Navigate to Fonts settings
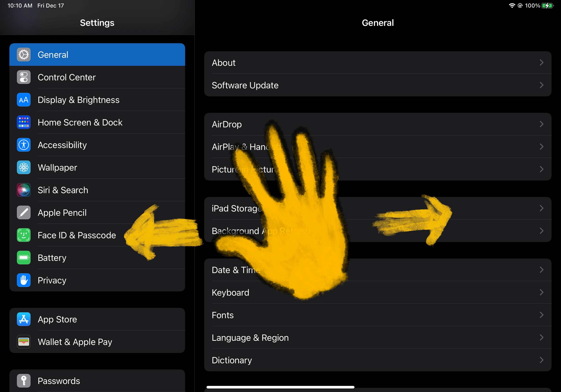Screen dimensions: 561x392 pos(377,315)
